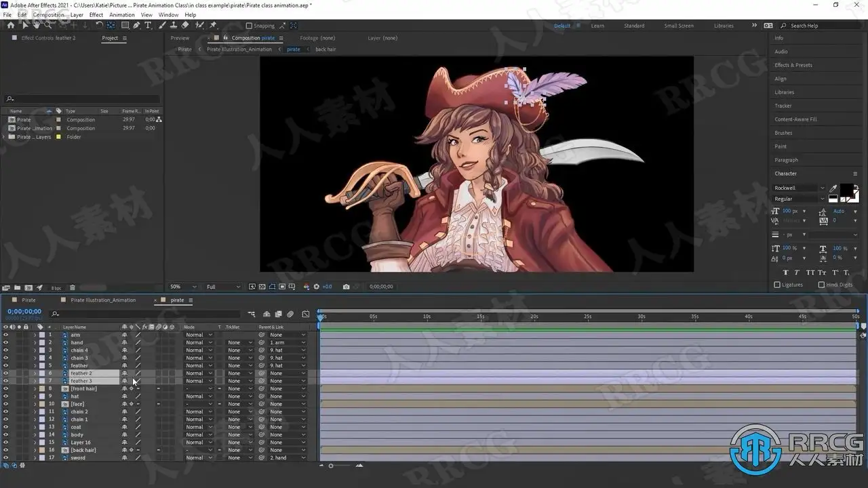Viewport: 868px width, 488px height.
Task: Pick the Puppet Pin tool
Action: (x=213, y=25)
